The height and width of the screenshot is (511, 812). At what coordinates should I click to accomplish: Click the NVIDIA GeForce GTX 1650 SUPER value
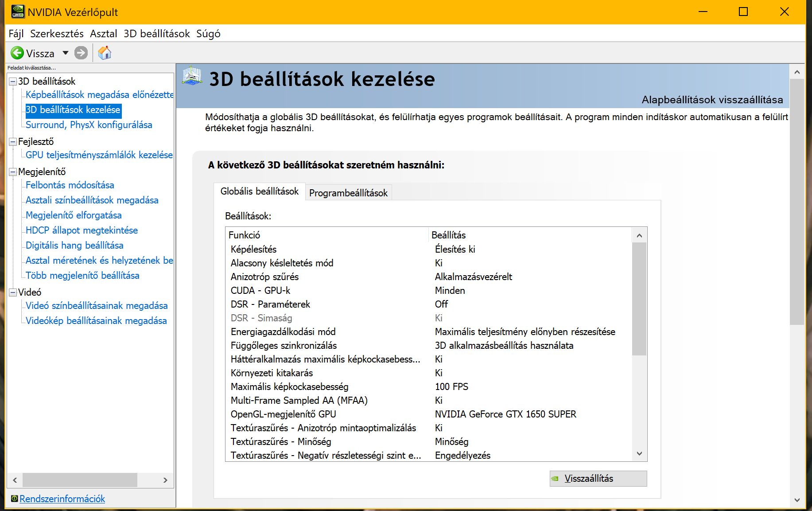click(x=505, y=414)
